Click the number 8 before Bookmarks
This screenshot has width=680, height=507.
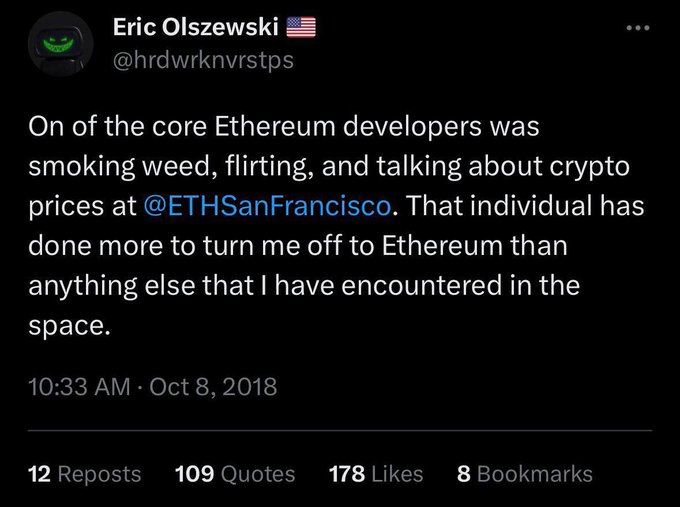coord(463,474)
